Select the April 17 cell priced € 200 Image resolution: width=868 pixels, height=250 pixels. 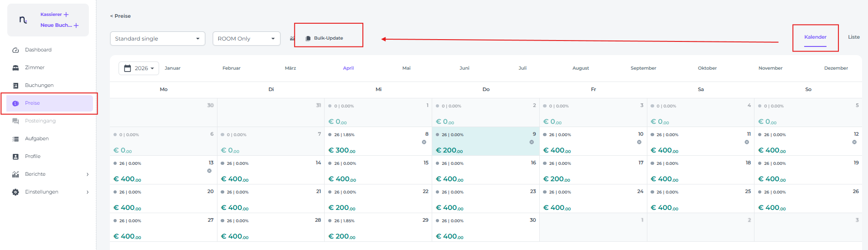[x=593, y=170]
